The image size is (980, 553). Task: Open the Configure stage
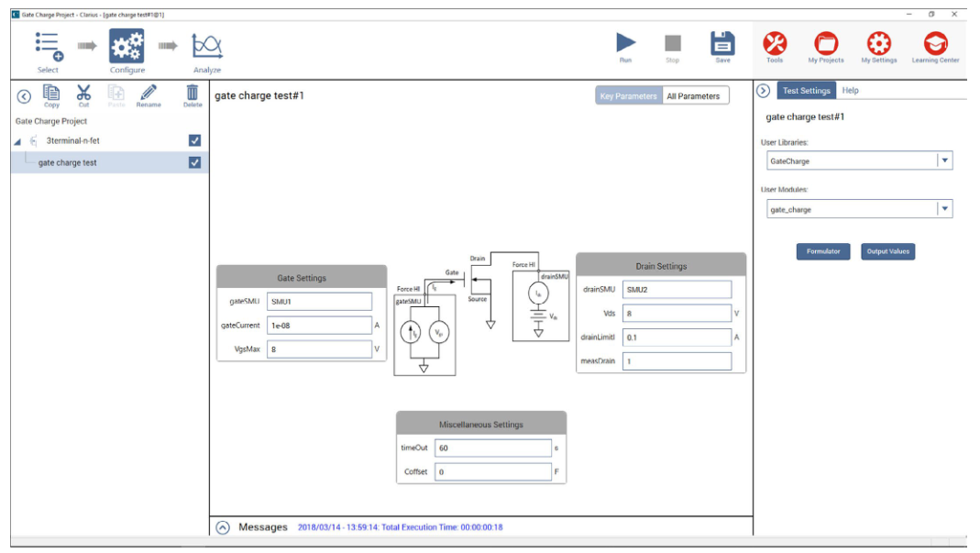point(127,43)
